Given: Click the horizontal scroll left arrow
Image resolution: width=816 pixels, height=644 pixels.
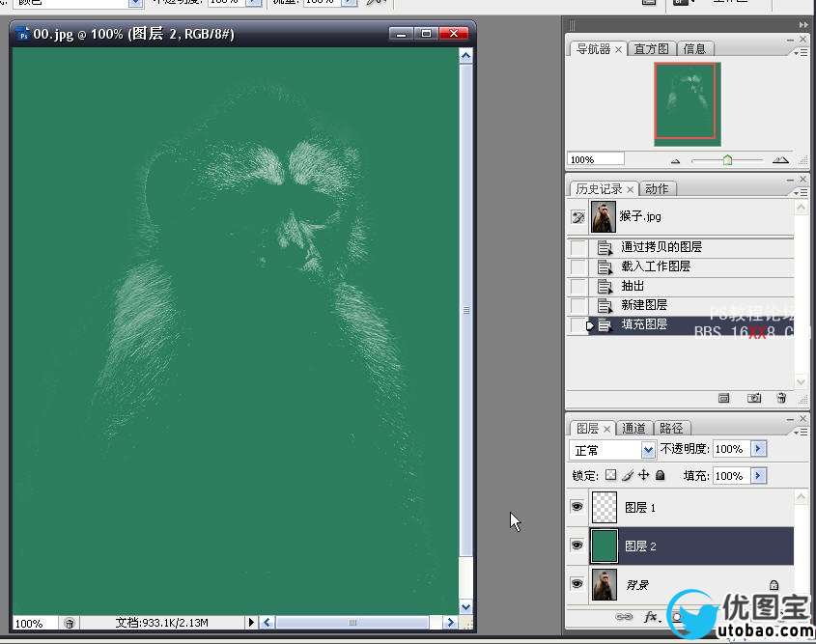Looking at the screenshot, I should 267,622.
